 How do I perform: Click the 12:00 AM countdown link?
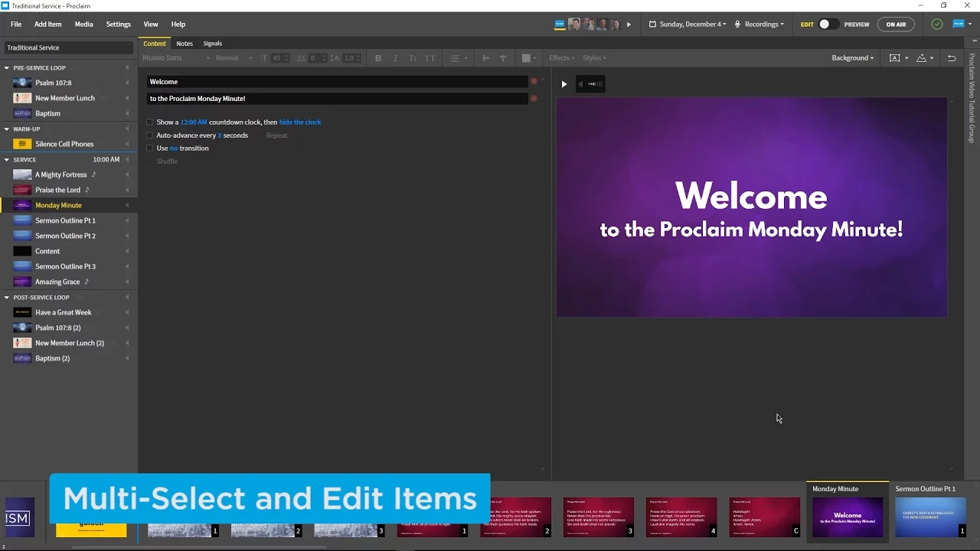point(194,122)
